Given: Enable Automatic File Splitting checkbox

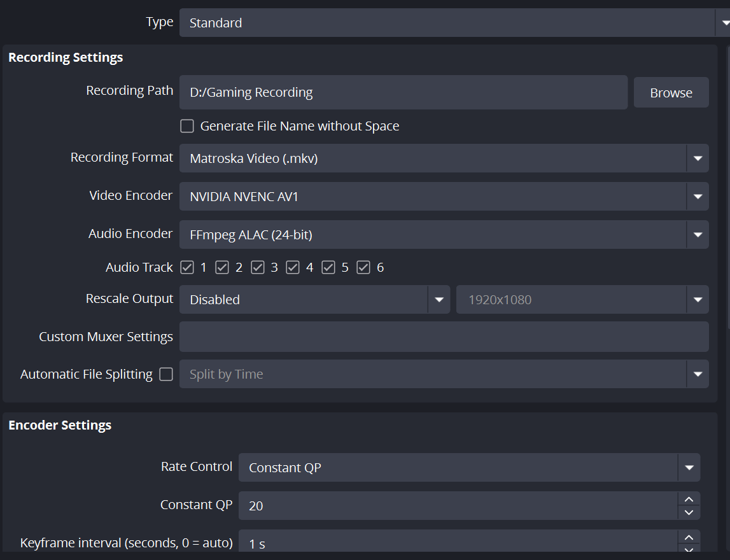Looking at the screenshot, I should [166, 374].
